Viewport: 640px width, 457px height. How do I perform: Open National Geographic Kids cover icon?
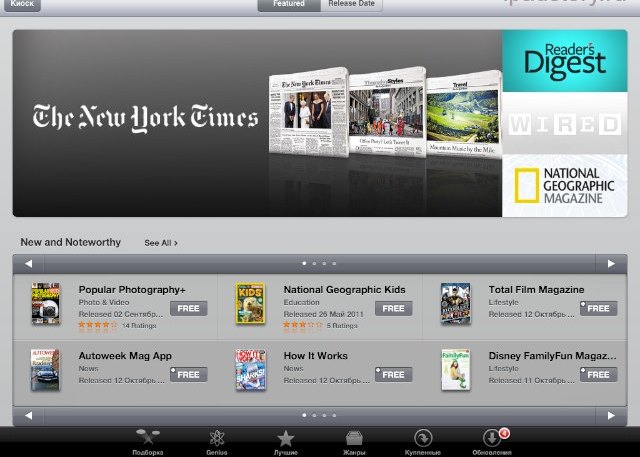250,303
